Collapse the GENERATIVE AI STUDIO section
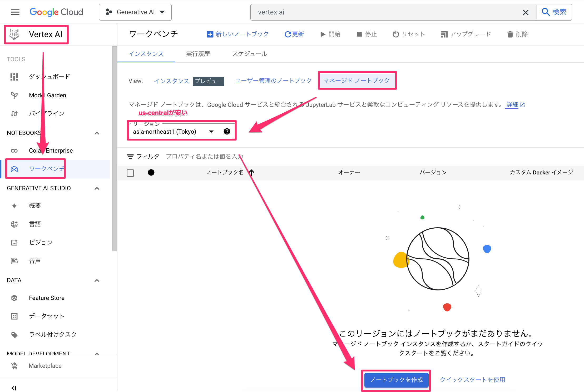The image size is (584, 392). click(97, 188)
